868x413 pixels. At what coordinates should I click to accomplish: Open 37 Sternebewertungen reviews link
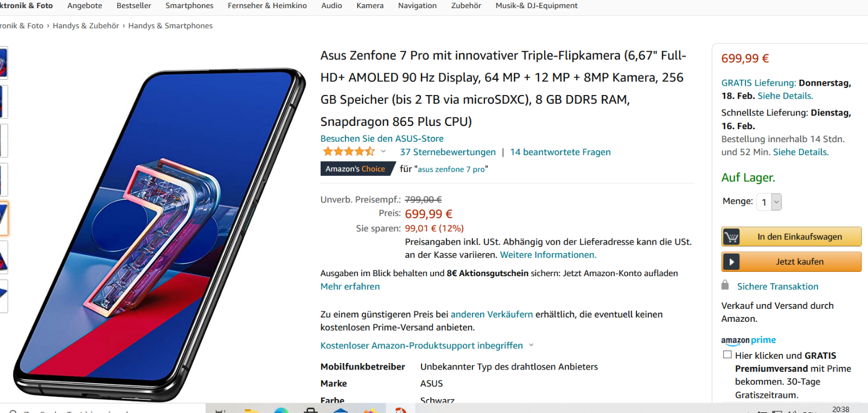click(x=448, y=152)
